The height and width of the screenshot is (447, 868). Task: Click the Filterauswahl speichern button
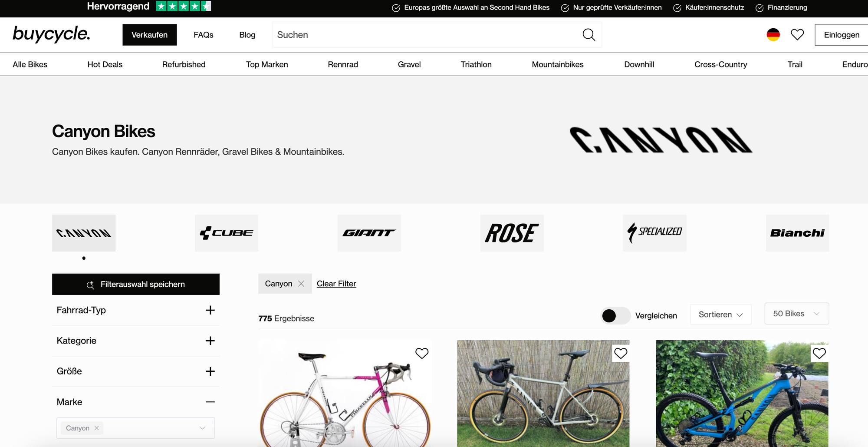coord(136,284)
